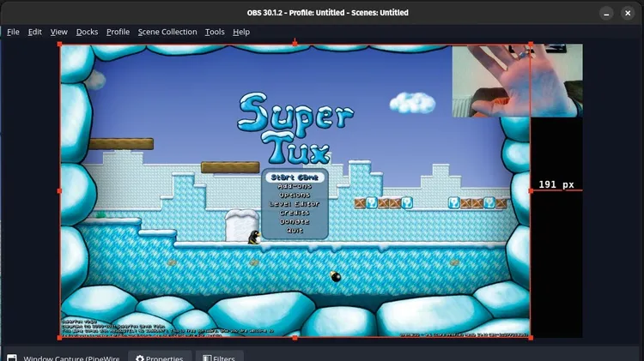
Task: Click the left-middle red resize handle
Action: click(x=60, y=190)
